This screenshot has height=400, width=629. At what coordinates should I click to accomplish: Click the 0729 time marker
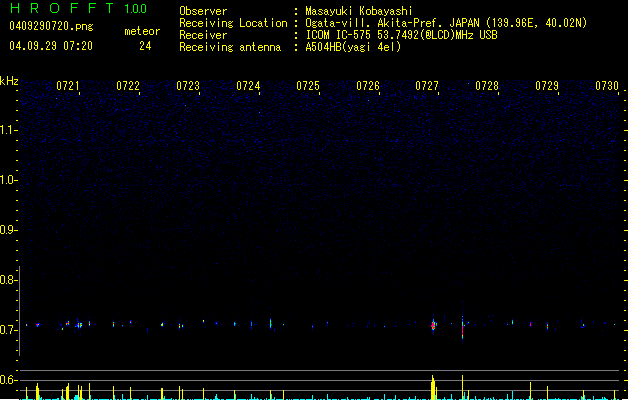(547, 86)
